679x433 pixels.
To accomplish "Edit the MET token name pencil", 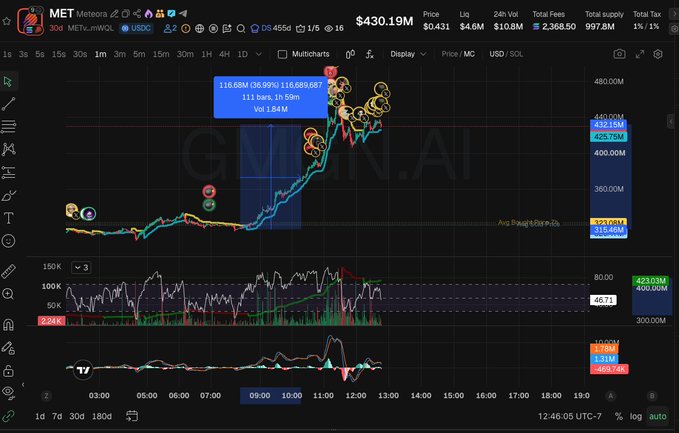I will (114, 14).
